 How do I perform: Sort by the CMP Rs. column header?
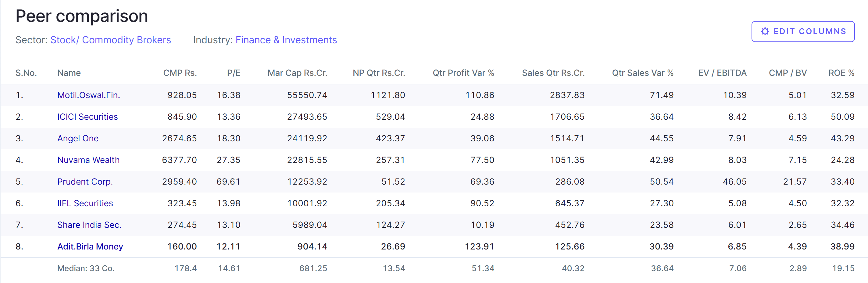(180, 73)
